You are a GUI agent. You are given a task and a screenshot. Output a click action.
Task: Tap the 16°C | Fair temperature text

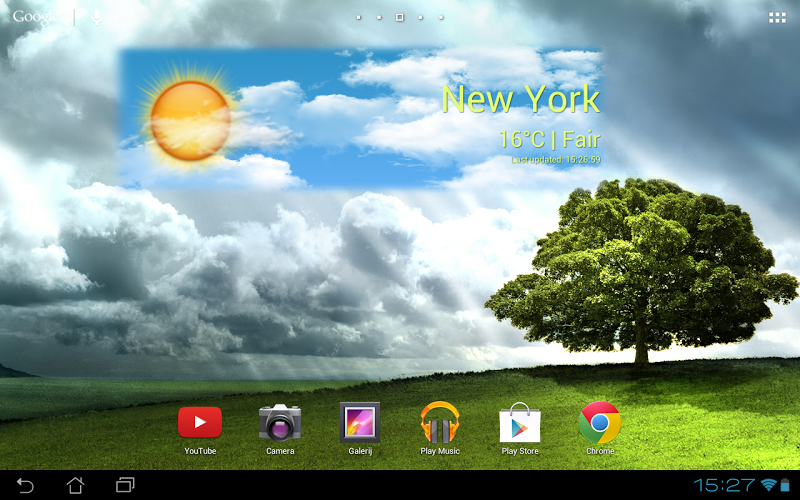(x=549, y=139)
